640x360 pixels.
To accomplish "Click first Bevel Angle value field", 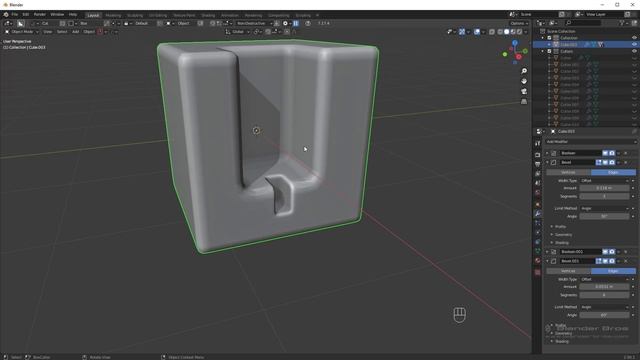I will (604, 216).
